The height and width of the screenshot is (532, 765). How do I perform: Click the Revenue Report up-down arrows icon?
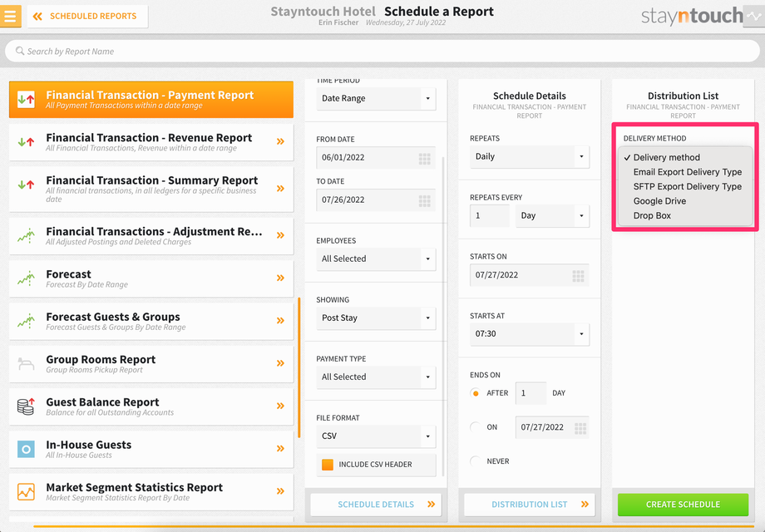click(26, 142)
